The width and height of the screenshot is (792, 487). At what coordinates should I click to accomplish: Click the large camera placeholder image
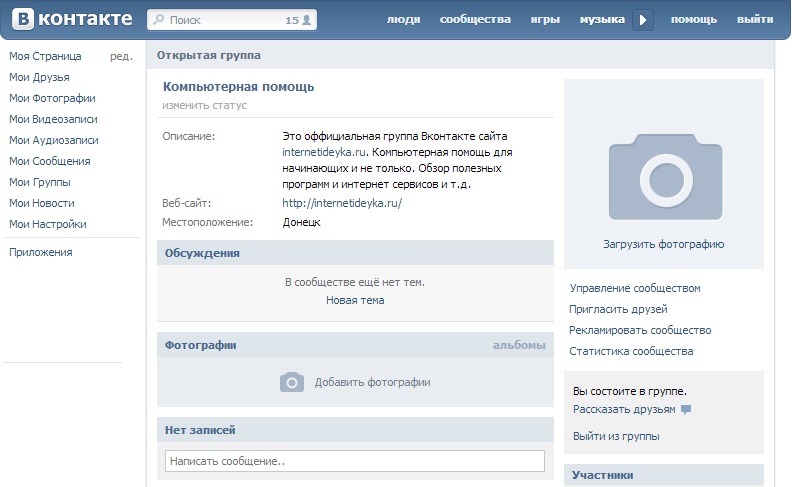point(665,176)
